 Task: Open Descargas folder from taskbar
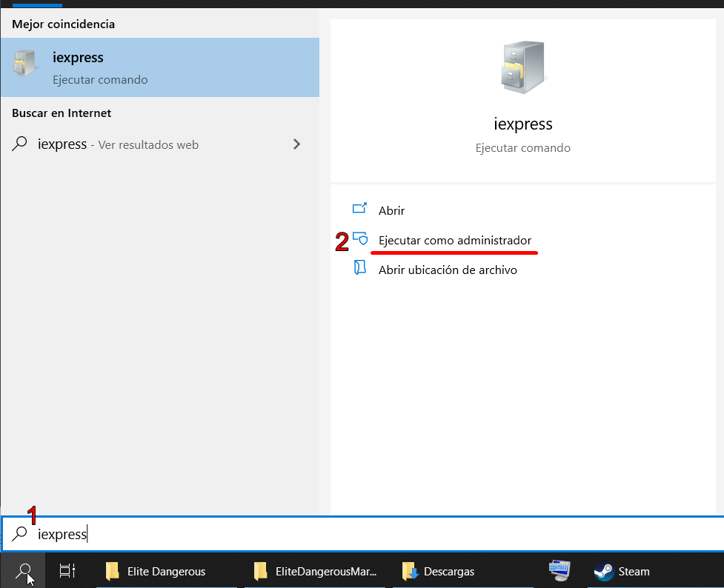[x=463, y=571]
